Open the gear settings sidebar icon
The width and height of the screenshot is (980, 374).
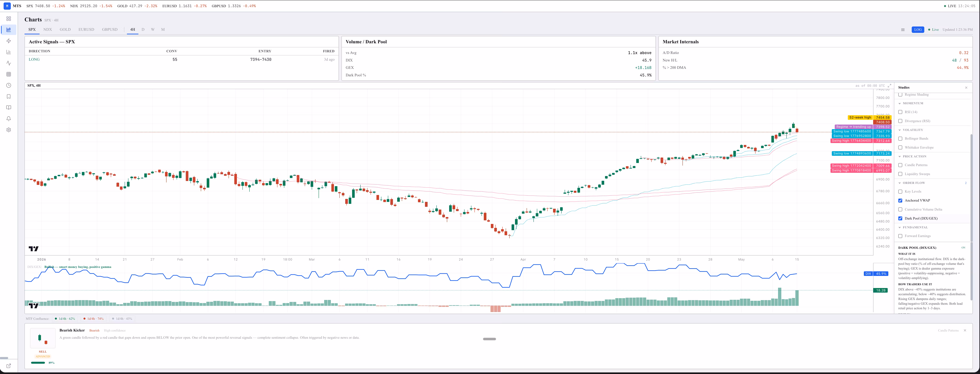click(9, 130)
